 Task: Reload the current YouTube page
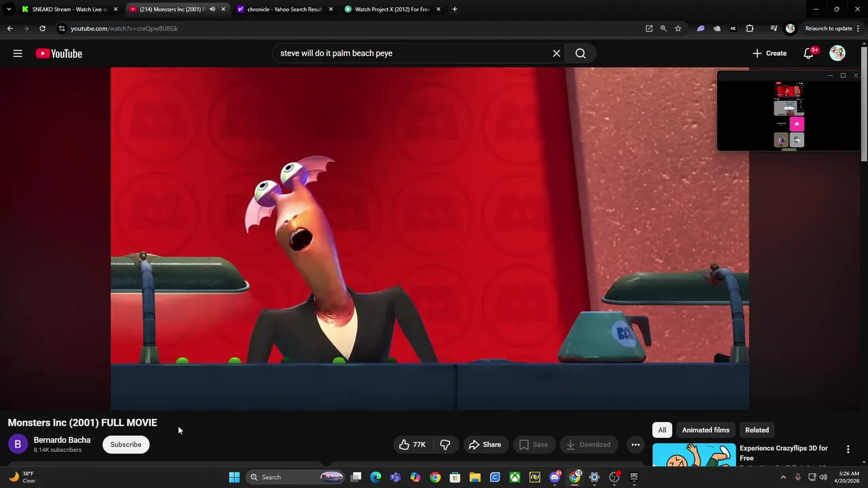tap(42, 28)
